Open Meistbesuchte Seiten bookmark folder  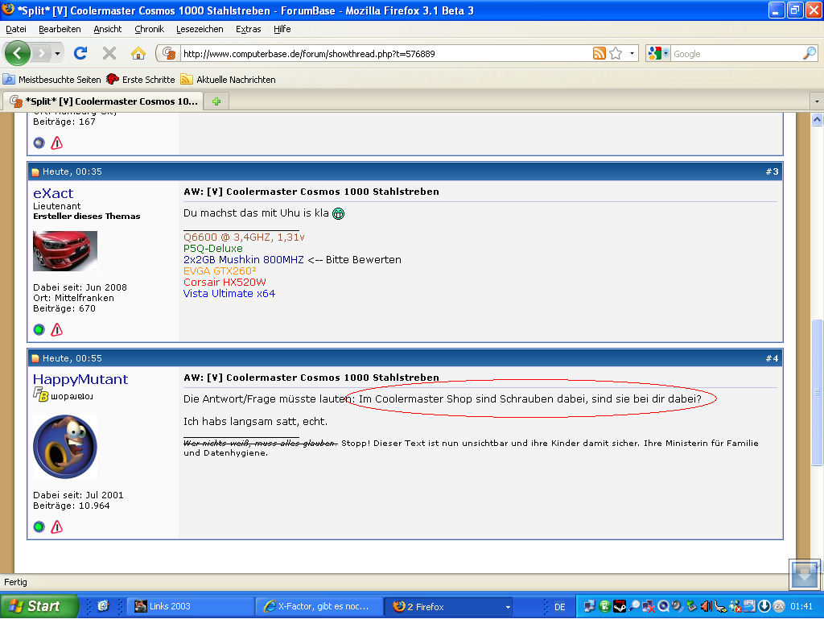[52, 80]
